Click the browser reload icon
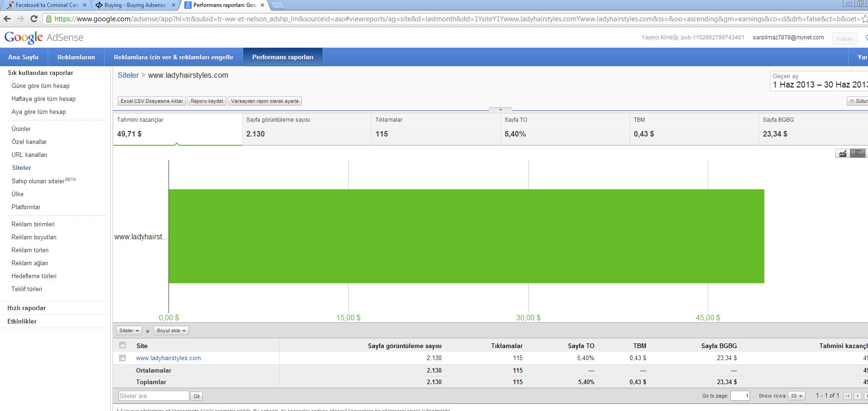The width and height of the screenshot is (868, 411). pos(34,19)
